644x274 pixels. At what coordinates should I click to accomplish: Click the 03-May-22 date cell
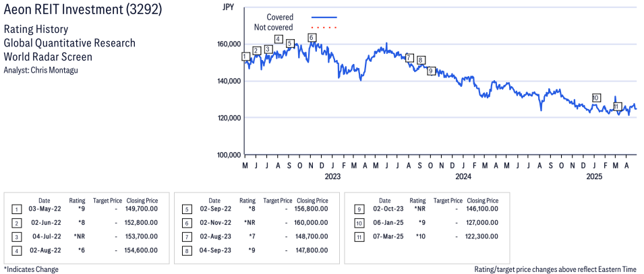click(43, 209)
